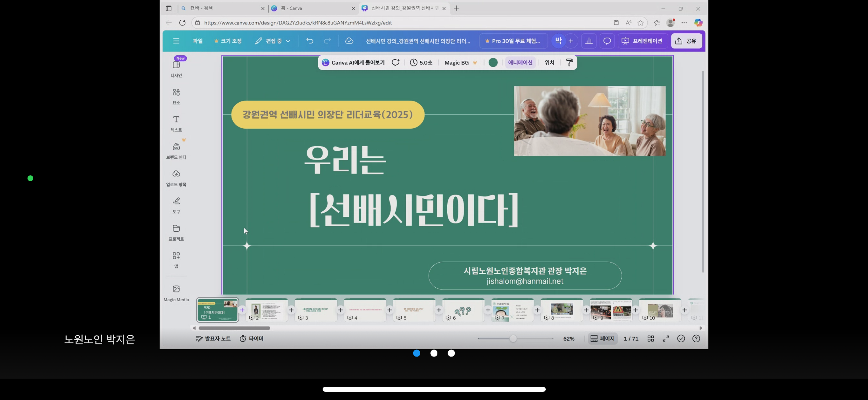Open the comments speech bubble icon
This screenshot has height=400, width=868.
click(x=607, y=41)
